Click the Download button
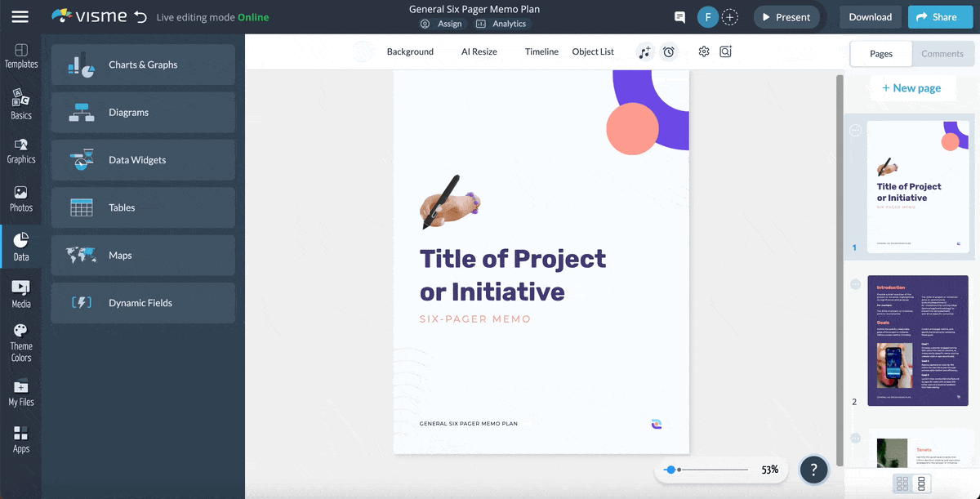The width and height of the screenshot is (980, 499). 870,16
